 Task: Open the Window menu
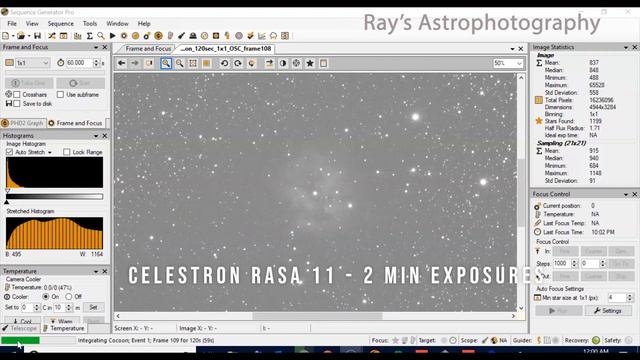coord(117,24)
